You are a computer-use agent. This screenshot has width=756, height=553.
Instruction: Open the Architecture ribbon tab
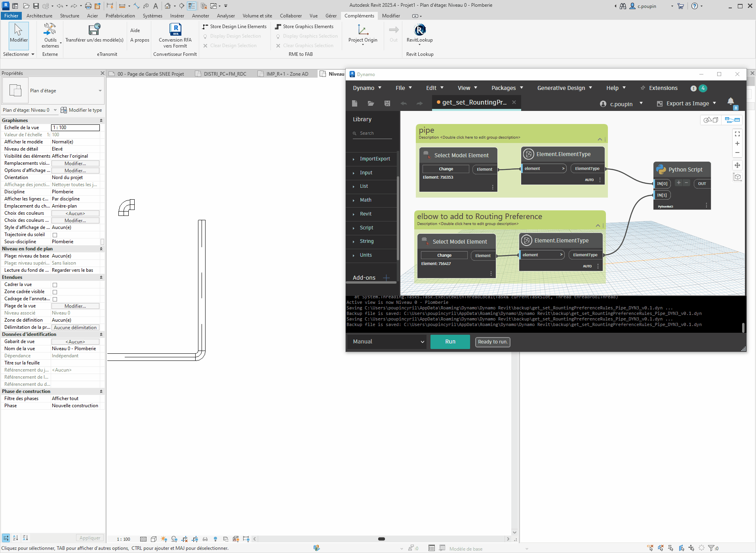coord(39,16)
